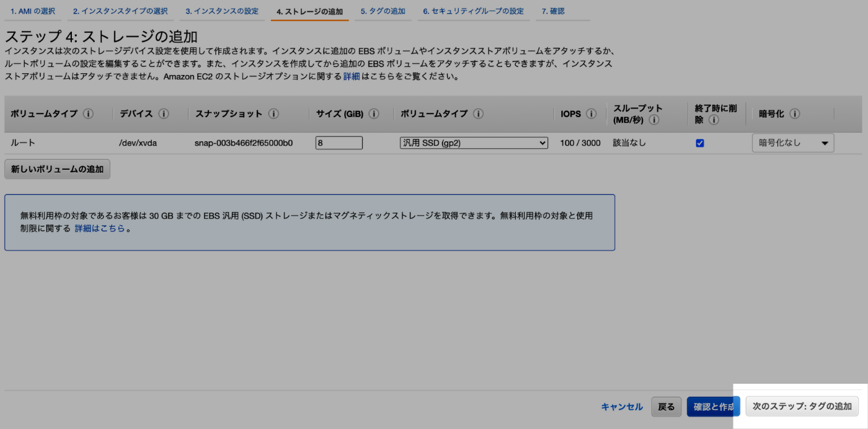The image size is (868, 429).
Task: Show info for 終了時に削除 column
Action: [x=714, y=120]
